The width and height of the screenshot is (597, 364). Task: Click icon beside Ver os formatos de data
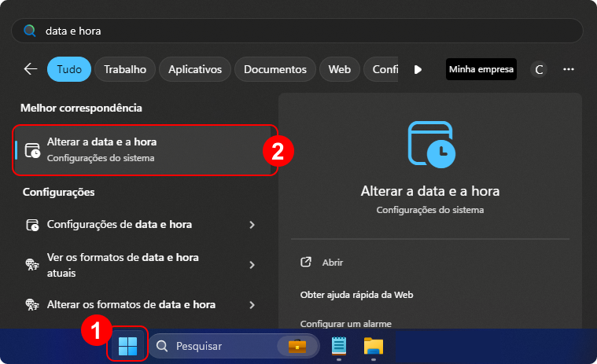pos(32,264)
